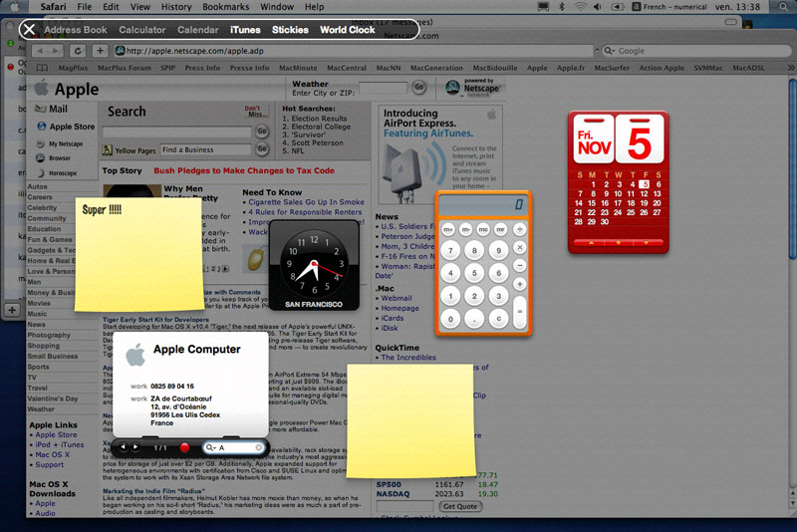
Task: Click the calculator's mc key
Action: point(483,230)
